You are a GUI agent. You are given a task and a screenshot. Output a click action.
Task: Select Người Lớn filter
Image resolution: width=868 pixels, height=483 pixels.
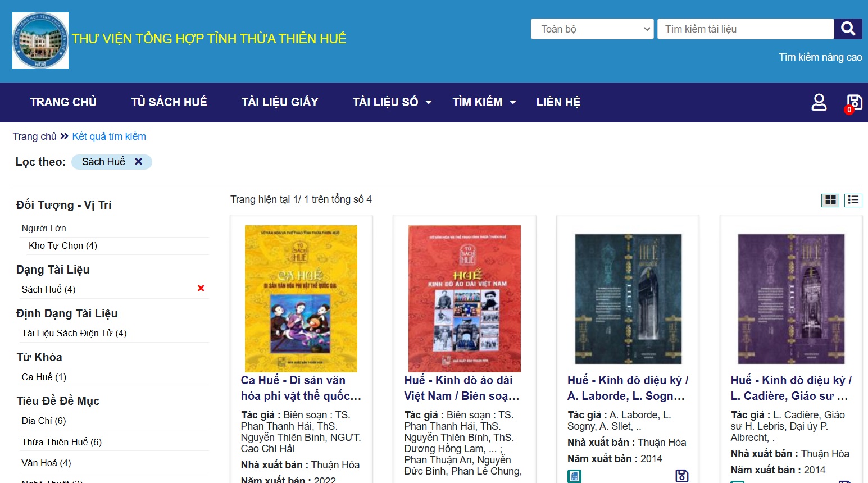(44, 228)
